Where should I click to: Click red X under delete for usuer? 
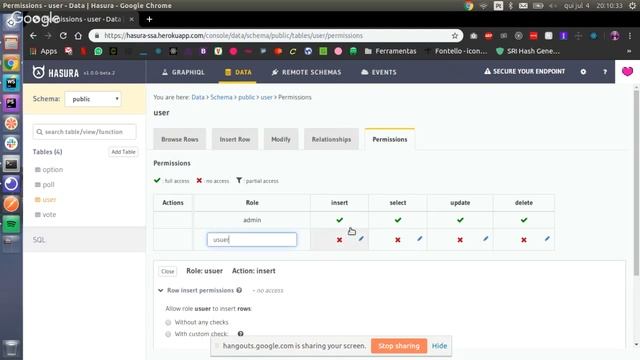coord(524,240)
